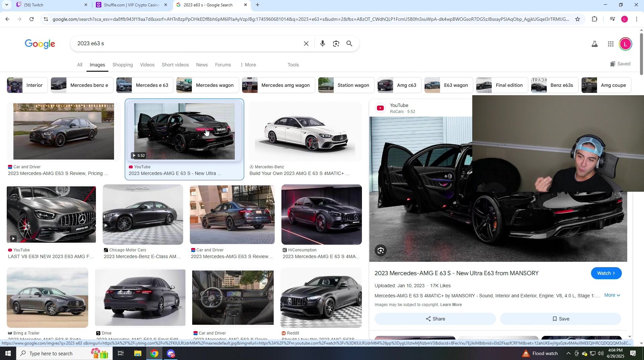This screenshot has height=360, width=644.
Task: Click the page vertical scrollbar
Action: 641,54
